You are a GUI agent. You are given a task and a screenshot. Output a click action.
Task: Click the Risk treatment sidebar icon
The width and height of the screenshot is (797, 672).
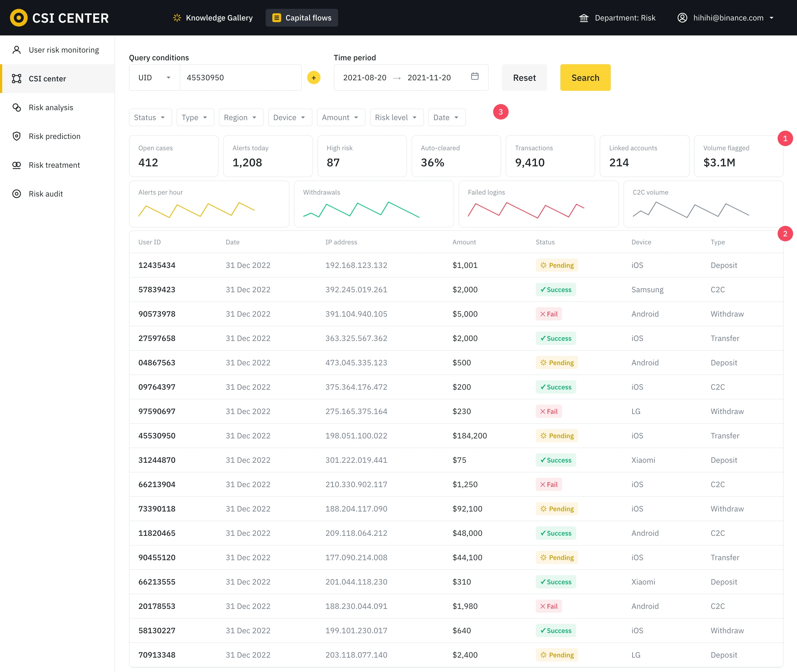[16, 165]
